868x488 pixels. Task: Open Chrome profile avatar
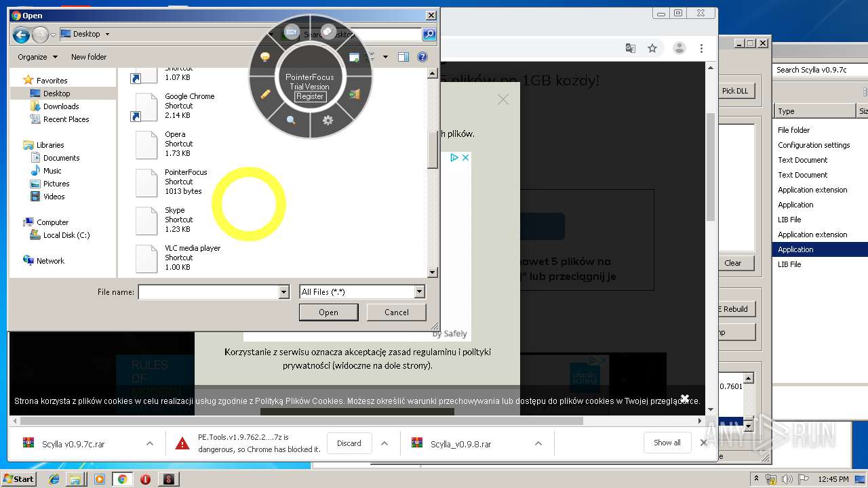click(x=679, y=48)
